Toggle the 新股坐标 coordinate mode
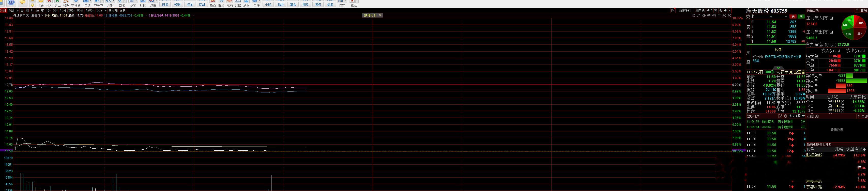Screen dimensions: 868x191 point(685,10)
